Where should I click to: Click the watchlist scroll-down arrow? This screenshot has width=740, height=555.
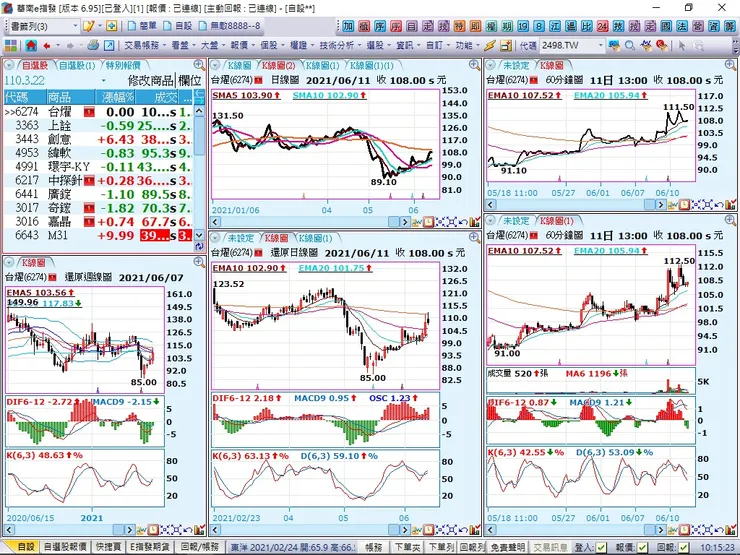(x=199, y=235)
